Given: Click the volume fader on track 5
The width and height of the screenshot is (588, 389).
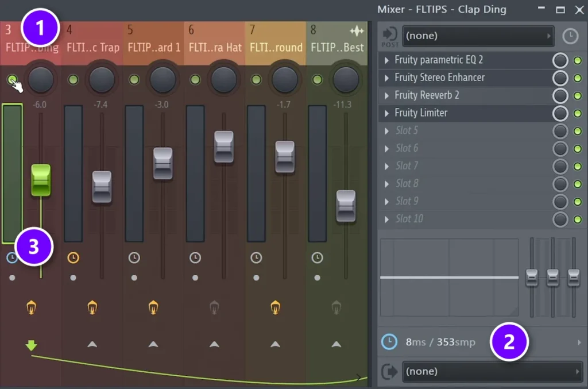Looking at the screenshot, I should (x=163, y=163).
